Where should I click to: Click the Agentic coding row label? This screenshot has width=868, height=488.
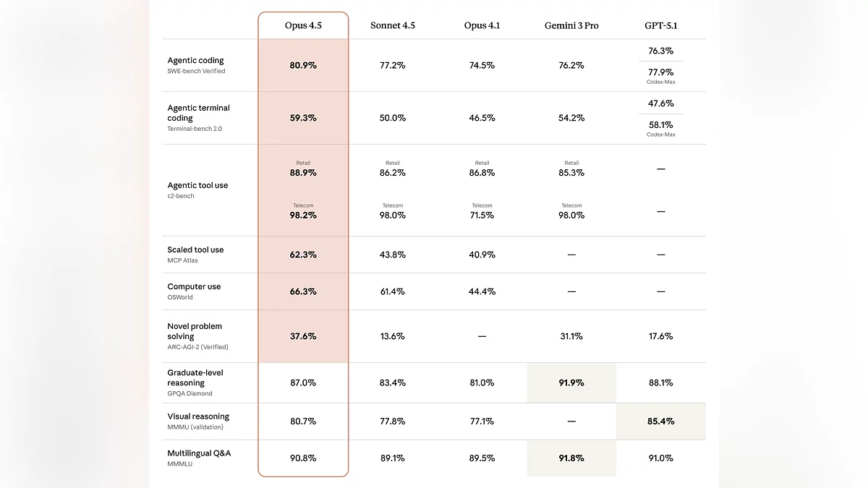pyautogui.click(x=195, y=61)
